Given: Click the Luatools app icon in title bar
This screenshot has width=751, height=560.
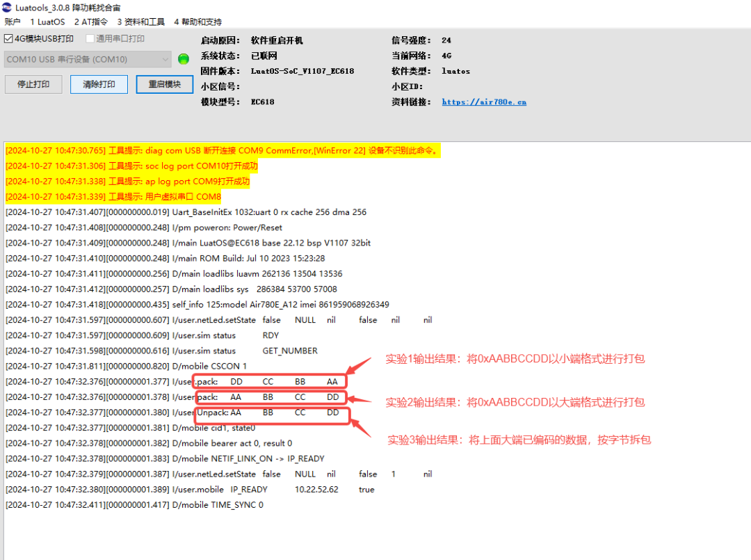Looking at the screenshot, I should click(x=7, y=7).
